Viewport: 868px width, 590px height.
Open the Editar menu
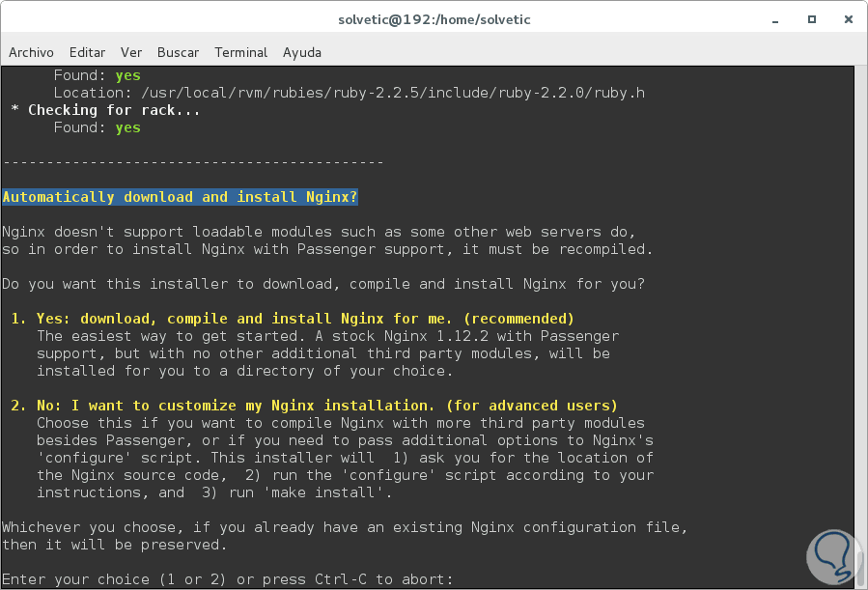tap(87, 52)
